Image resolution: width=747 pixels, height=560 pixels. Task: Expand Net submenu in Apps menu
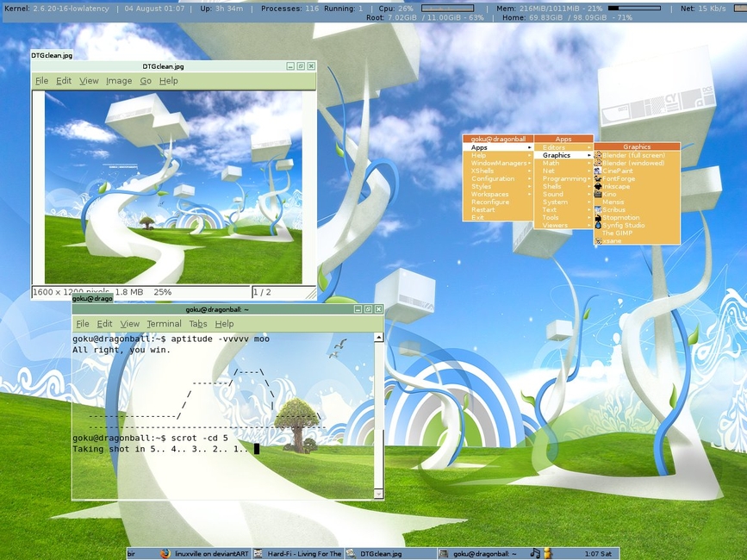(563, 171)
